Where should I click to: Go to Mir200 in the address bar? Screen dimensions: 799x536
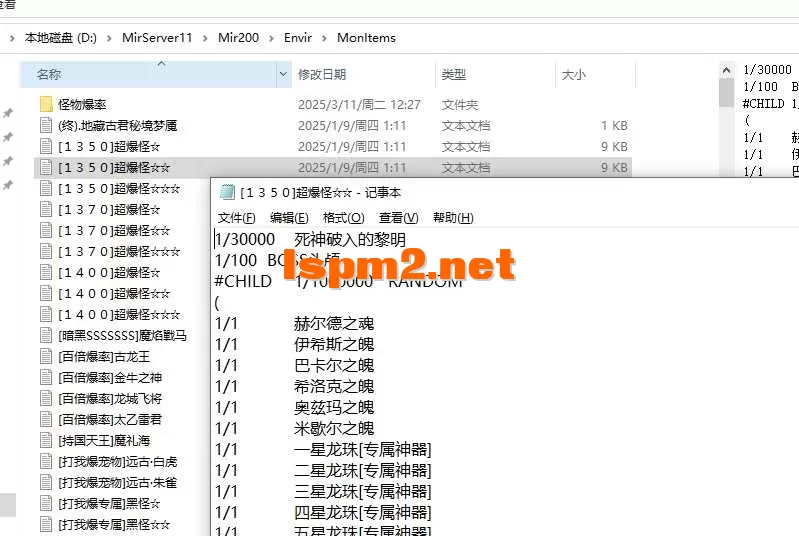pos(238,38)
